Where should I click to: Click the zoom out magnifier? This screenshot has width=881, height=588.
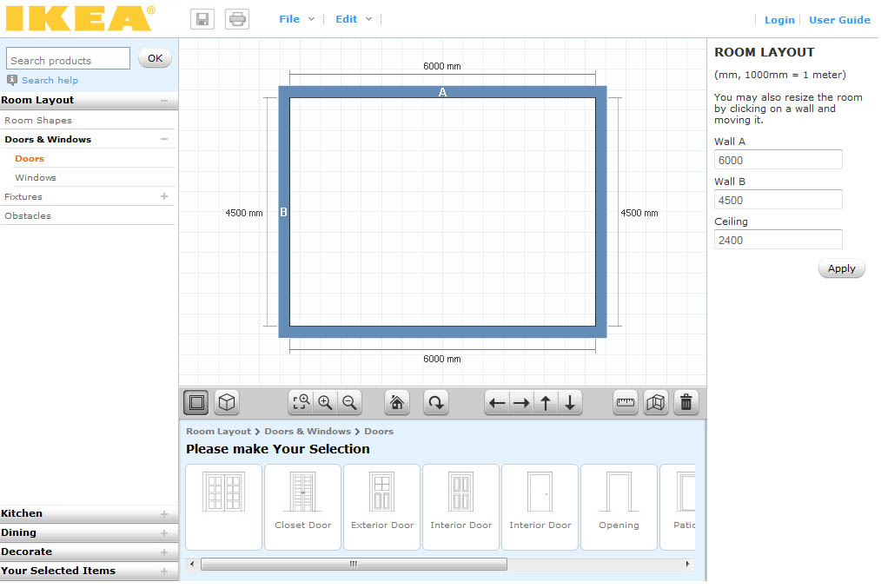[349, 403]
